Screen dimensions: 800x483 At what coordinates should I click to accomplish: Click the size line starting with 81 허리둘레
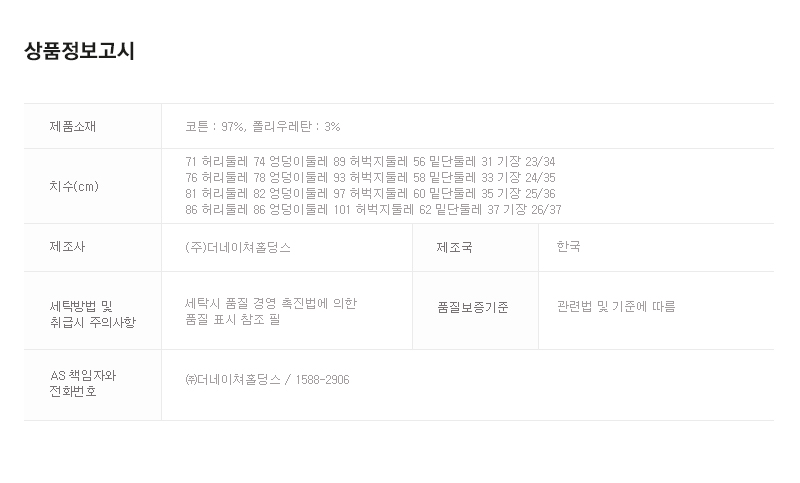tap(370, 194)
